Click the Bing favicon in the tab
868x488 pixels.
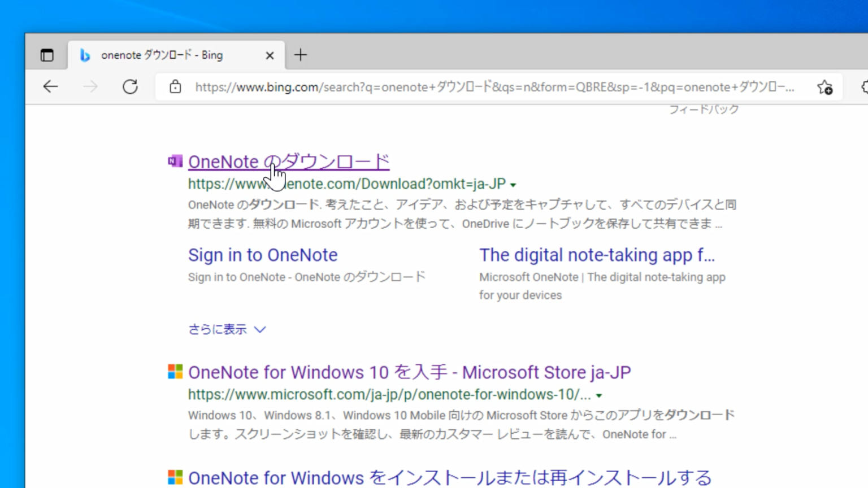(x=85, y=55)
